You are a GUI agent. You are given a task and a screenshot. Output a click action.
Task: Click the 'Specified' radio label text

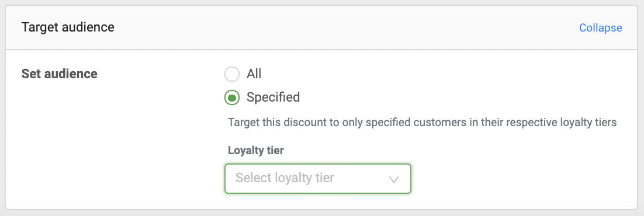tap(273, 97)
